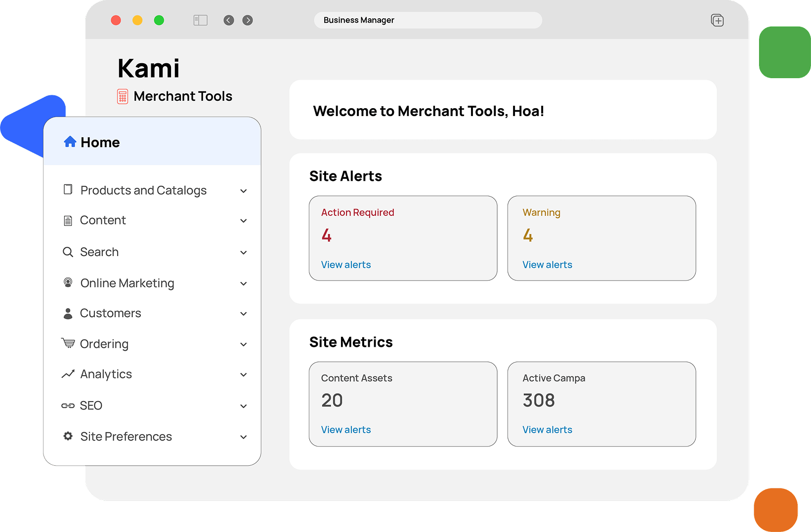Viewport: 811px width, 532px height.
Task: Open View alerts under Content Assets
Action: [x=346, y=430]
